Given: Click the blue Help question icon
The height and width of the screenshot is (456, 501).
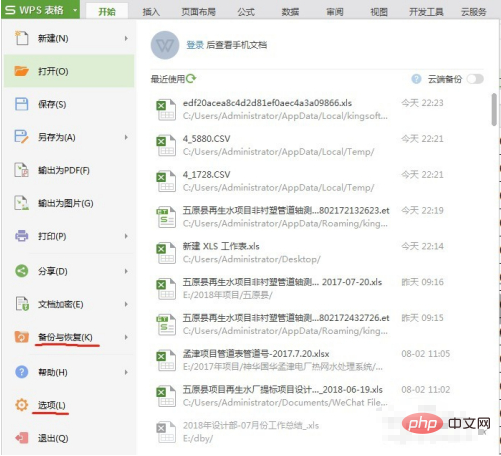Looking at the screenshot, I should [x=22, y=372].
